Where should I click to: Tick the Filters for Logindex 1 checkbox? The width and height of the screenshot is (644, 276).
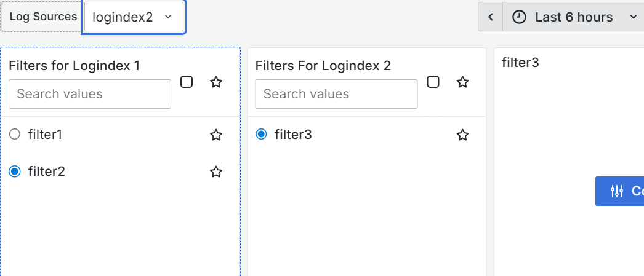tap(187, 82)
